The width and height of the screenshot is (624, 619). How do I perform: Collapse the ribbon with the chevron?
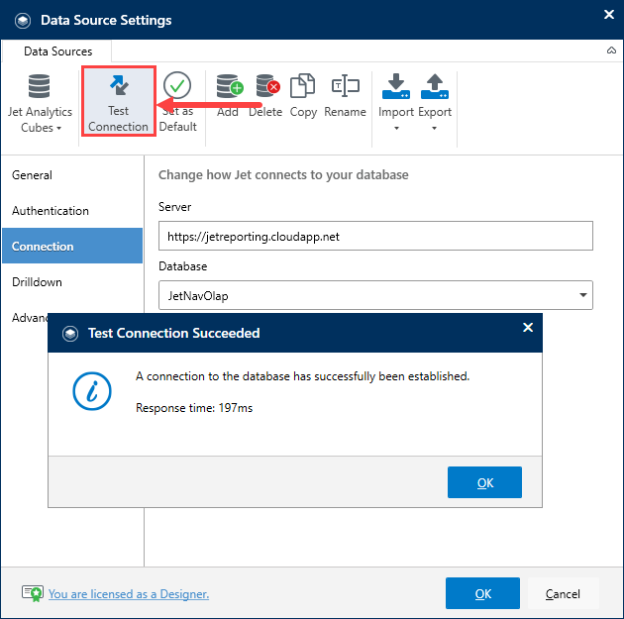(611, 51)
